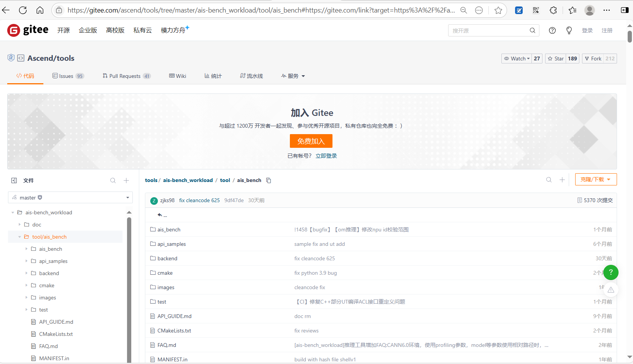The width and height of the screenshot is (633, 364).
Task: Click the lightbulb icon in header
Action: click(569, 30)
